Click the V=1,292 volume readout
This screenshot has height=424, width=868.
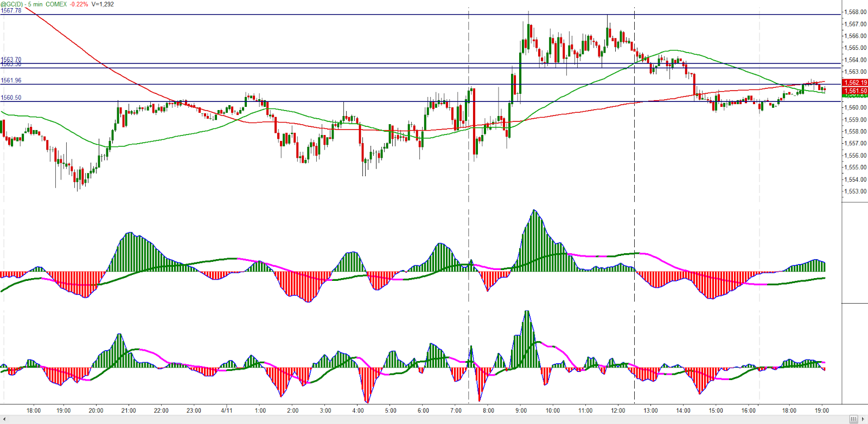(103, 4)
